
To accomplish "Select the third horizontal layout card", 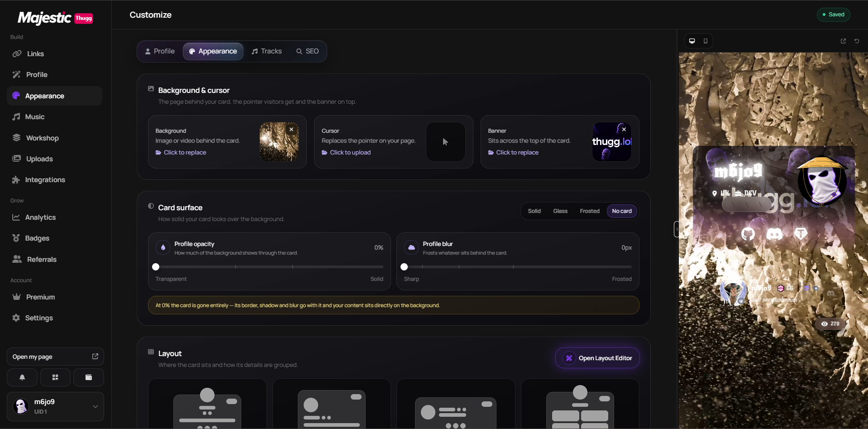I will 456,404.
